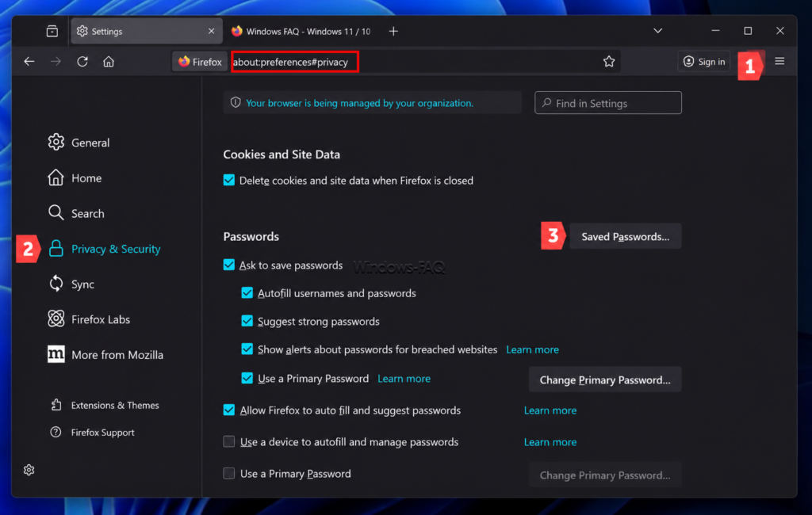Uncheck the checked Use a Primary Password box
The height and width of the screenshot is (515, 812).
click(x=247, y=379)
